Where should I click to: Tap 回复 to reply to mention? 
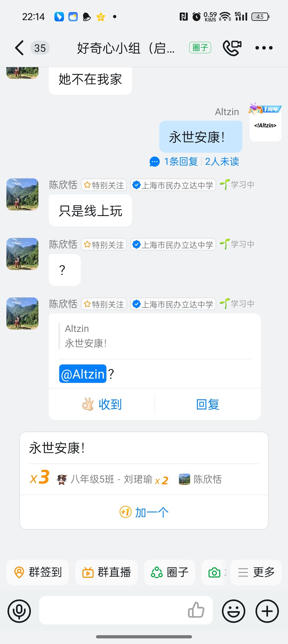pos(207,404)
